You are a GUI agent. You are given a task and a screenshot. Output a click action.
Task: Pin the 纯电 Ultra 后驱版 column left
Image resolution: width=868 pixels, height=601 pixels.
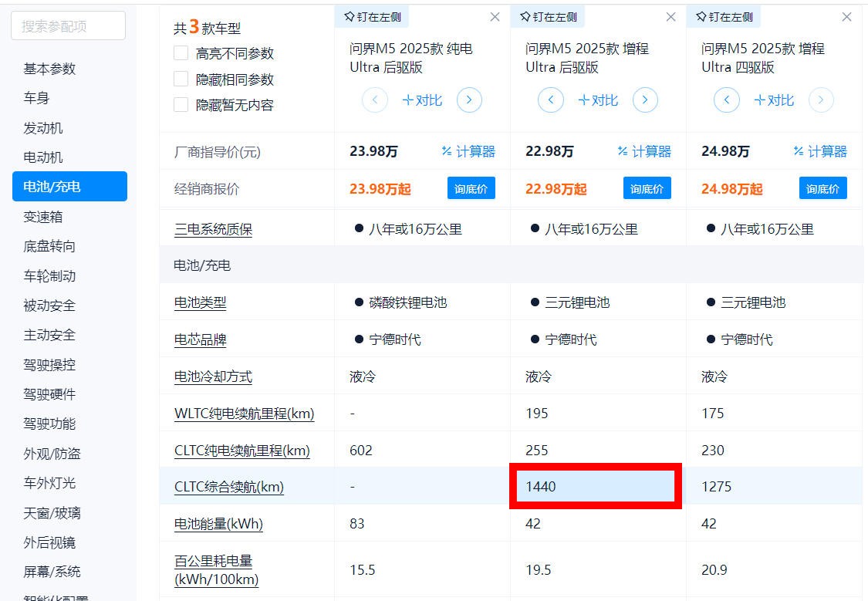click(x=372, y=17)
